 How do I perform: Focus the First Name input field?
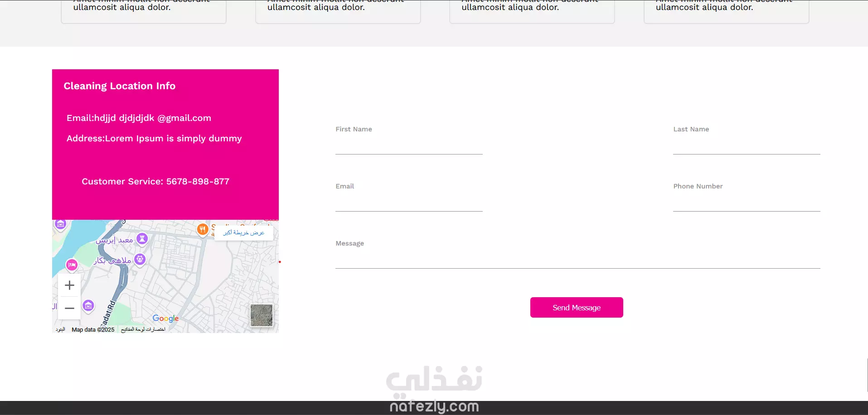[409, 146]
